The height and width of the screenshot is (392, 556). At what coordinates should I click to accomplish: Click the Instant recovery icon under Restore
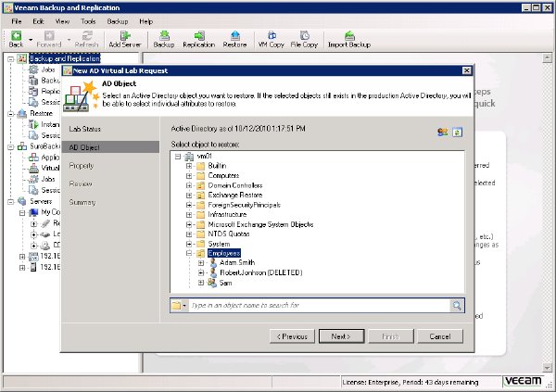point(33,124)
